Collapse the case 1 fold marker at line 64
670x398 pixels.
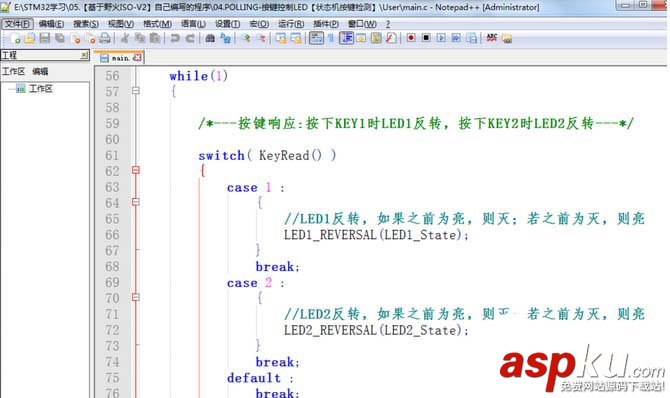[x=136, y=202]
